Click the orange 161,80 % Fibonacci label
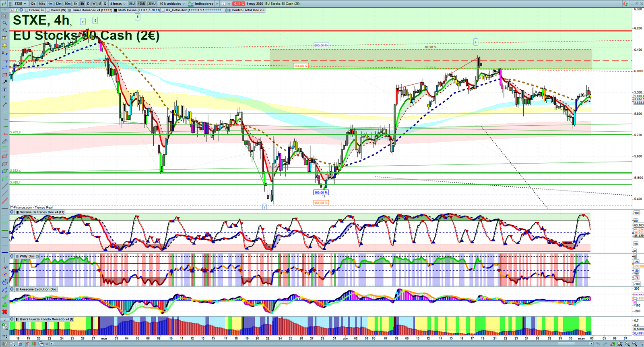The height and width of the screenshot is (347, 644). click(x=321, y=203)
